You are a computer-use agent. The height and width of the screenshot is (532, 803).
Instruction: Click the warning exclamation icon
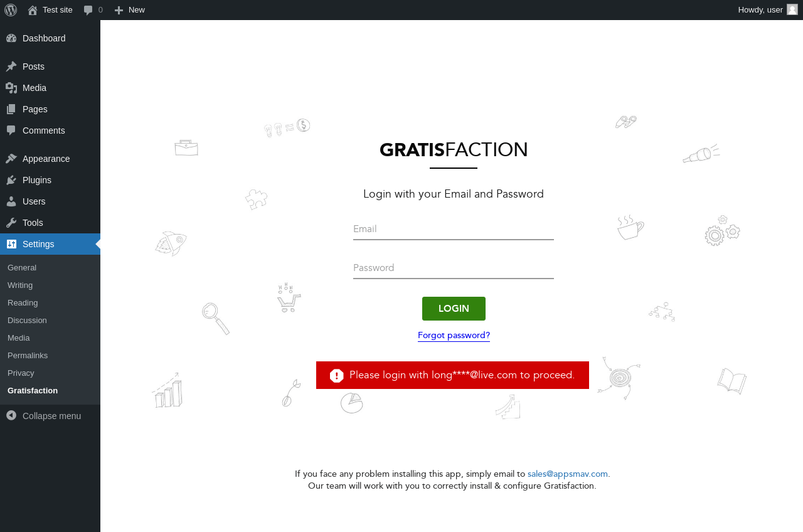pos(337,375)
